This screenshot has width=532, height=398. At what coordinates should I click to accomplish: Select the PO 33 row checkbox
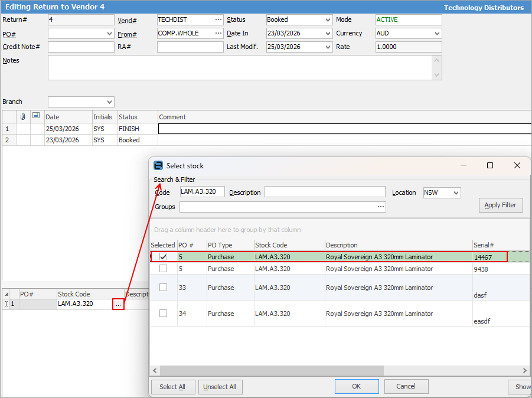click(x=164, y=288)
